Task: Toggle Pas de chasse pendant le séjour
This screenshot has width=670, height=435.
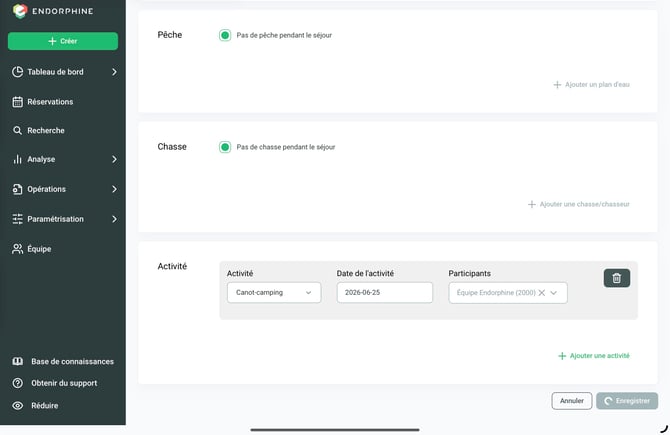Action: (x=225, y=147)
